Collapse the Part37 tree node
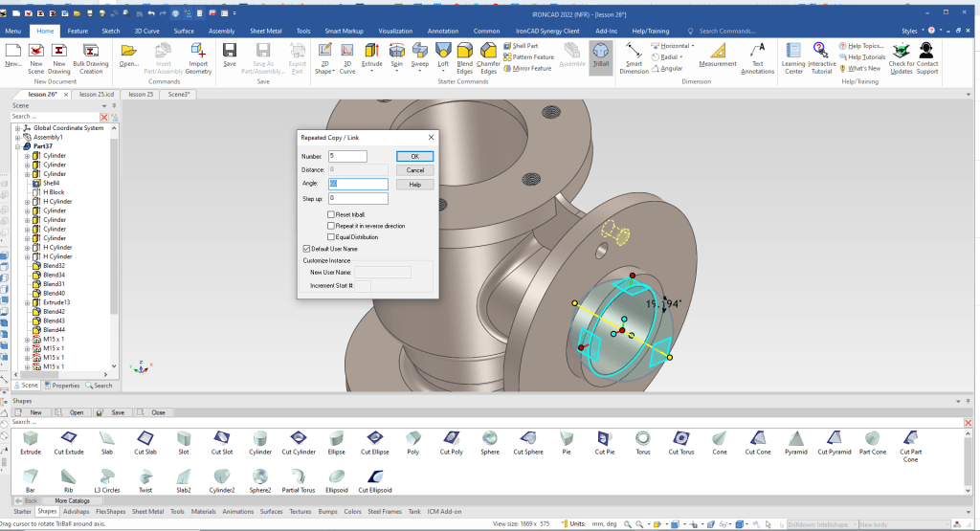The image size is (980, 531). coord(18,146)
